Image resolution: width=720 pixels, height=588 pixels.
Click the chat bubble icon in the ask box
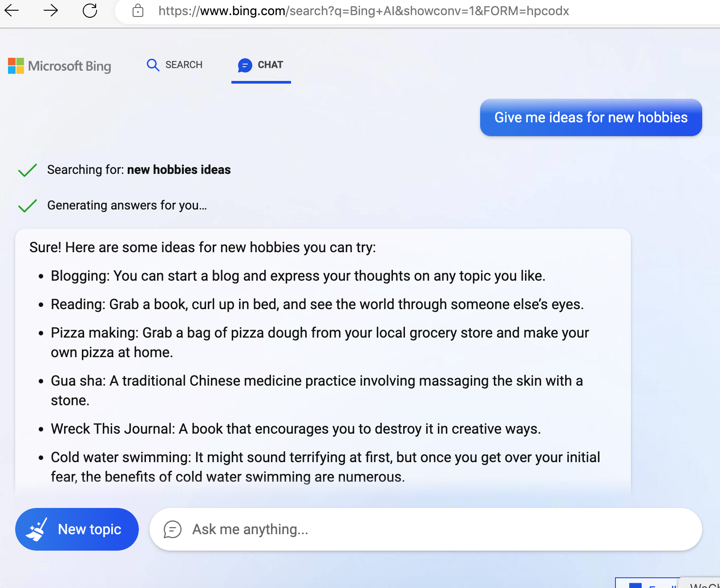coord(172,529)
